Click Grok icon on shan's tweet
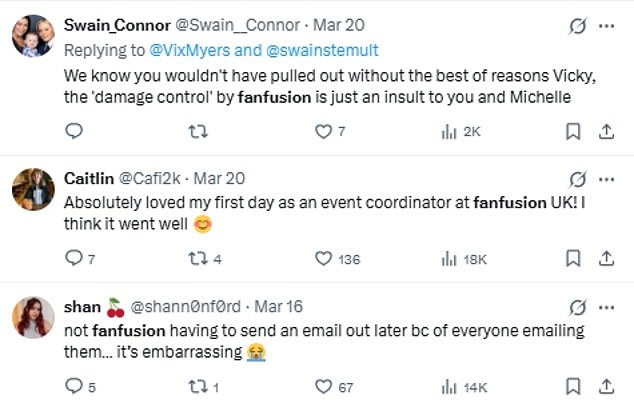 [576, 307]
